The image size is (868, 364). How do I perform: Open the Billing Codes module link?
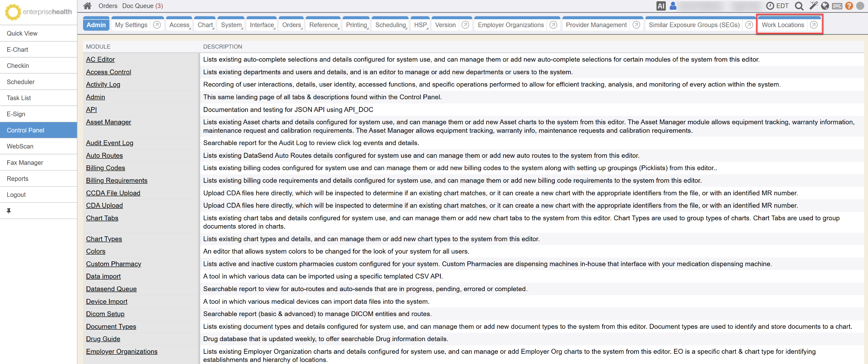click(x=106, y=168)
